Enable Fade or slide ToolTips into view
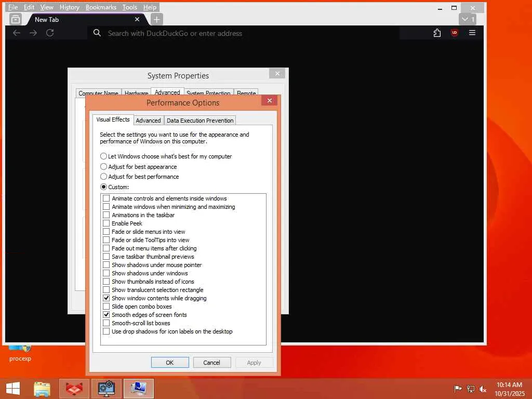532x399 pixels. click(x=106, y=240)
